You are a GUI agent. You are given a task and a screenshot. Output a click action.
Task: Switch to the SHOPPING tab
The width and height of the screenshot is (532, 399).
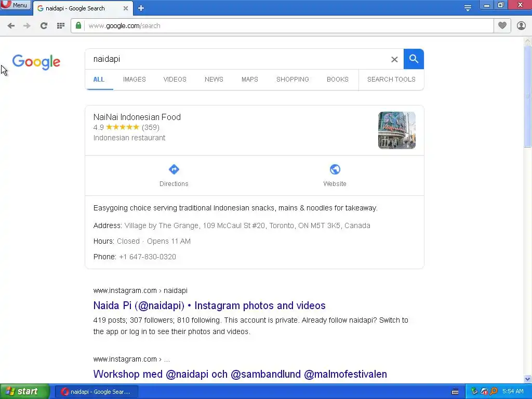click(x=292, y=79)
